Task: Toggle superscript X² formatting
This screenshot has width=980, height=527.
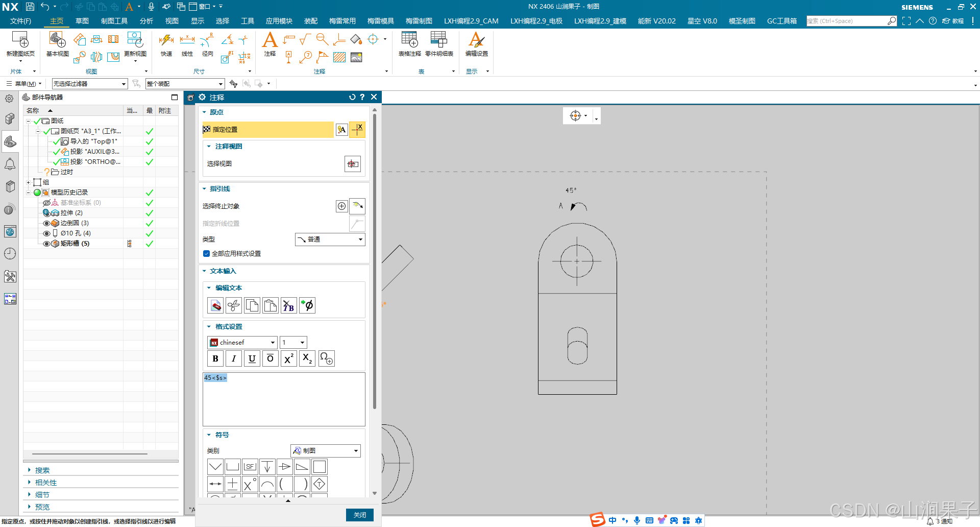Action: (289, 358)
